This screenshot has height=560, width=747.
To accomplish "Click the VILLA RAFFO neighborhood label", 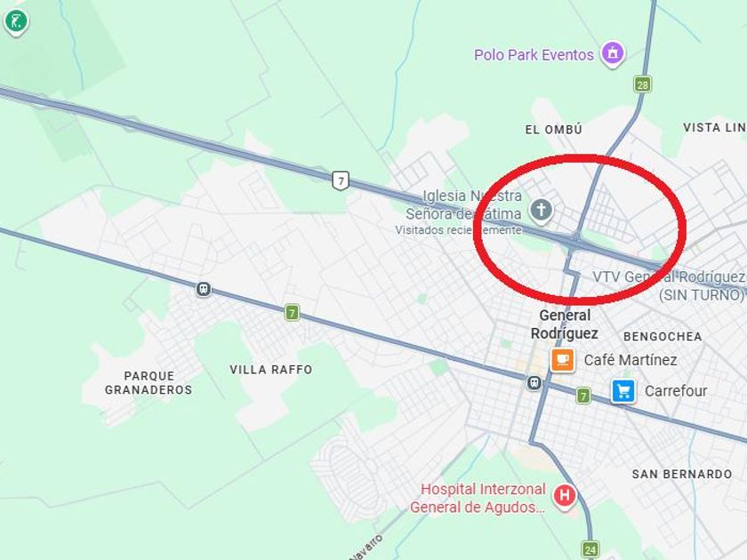I will click(x=271, y=370).
